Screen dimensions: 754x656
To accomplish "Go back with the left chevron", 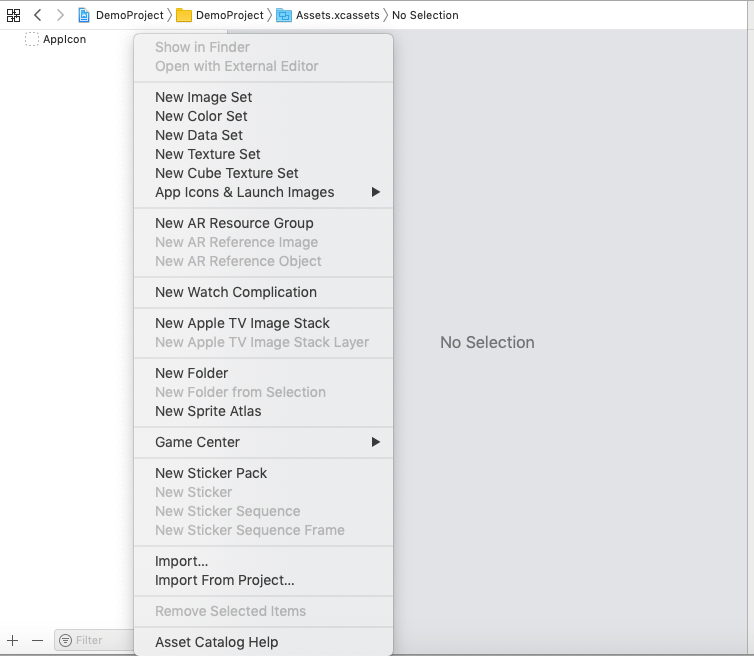I will (38, 15).
